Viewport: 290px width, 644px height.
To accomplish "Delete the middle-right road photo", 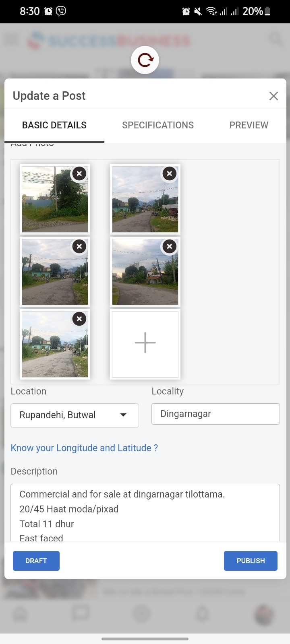I will [170, 246].
